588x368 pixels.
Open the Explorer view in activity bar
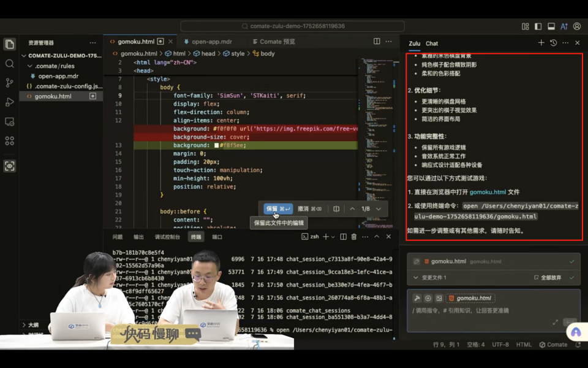click(x=10, y=44)
